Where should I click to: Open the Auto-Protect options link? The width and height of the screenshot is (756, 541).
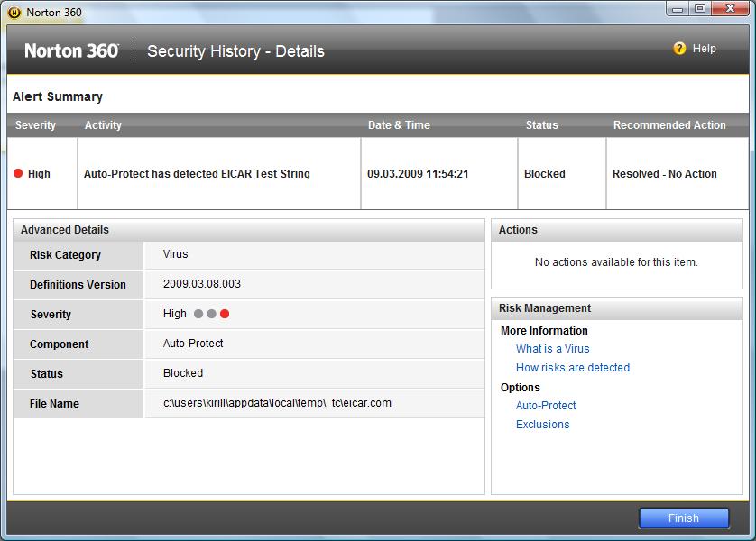pos(546,406)
